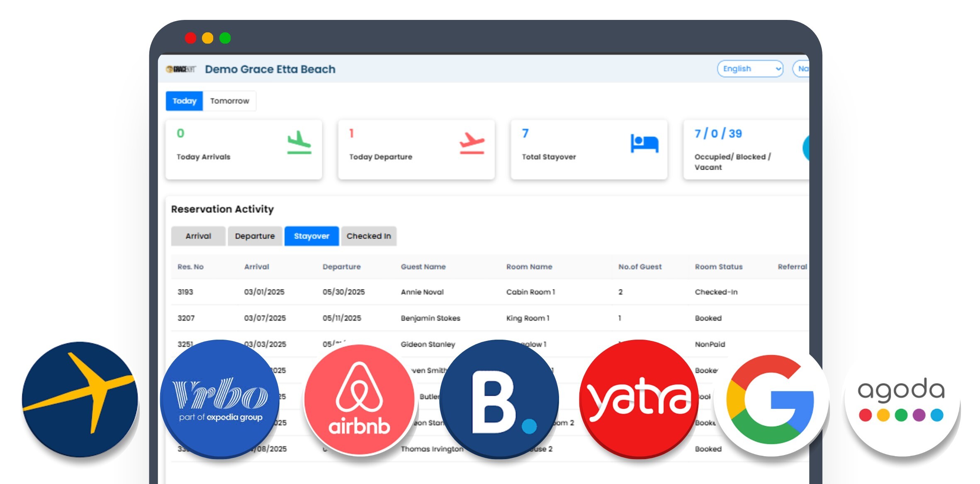Click arrival date 03/07/2025

265,318
